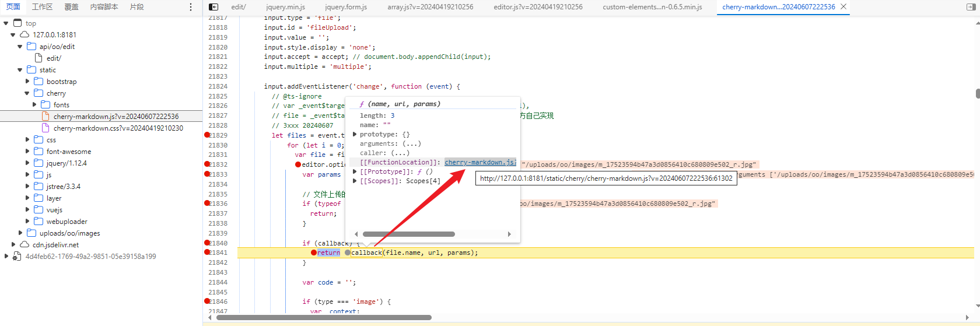This screenshot has height=326, width=980.
Task: Open the three-dot more options menu
Action: point(191,7)
